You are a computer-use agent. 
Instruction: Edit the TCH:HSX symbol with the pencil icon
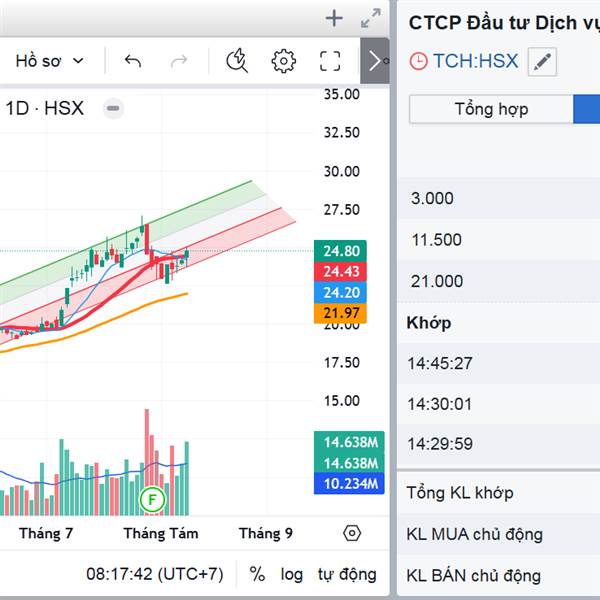pos(542,61)
